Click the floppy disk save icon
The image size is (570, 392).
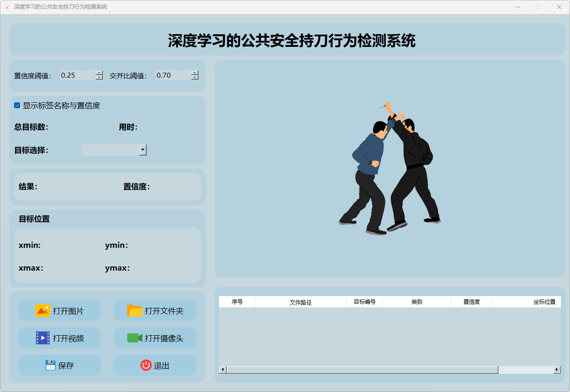(51, 365)
